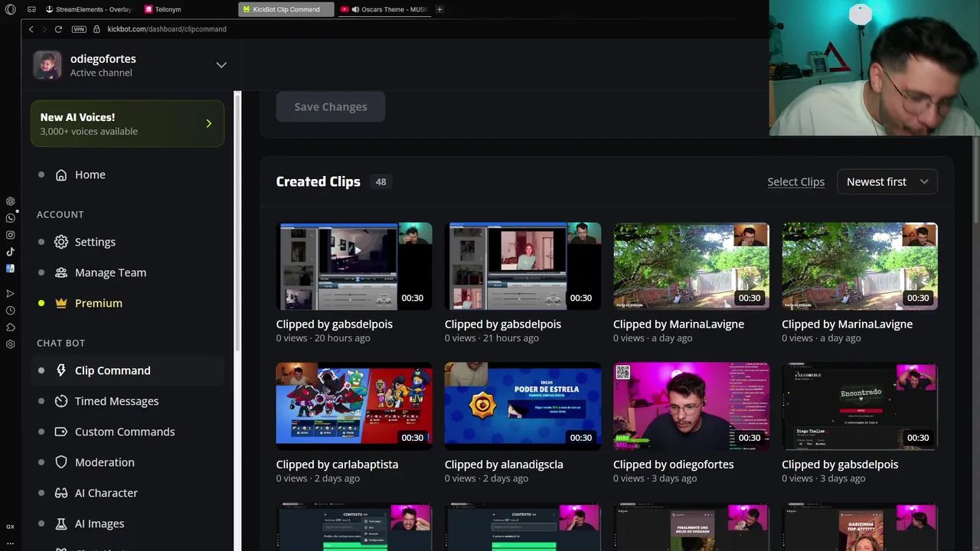
Task: Go back with browser back arrow
Action: click(31, 29)
